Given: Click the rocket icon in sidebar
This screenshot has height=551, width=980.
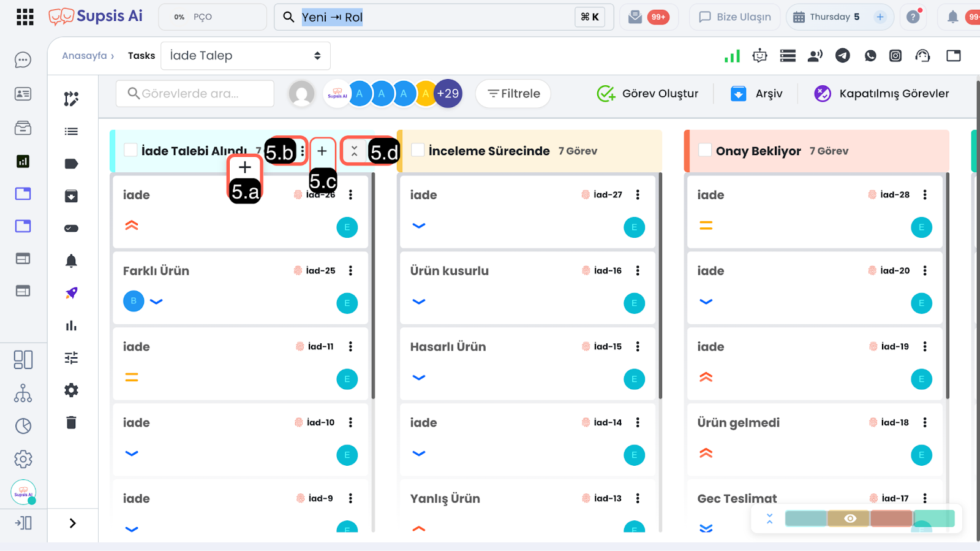Looking at the screenshot, I should coord(72,293).
